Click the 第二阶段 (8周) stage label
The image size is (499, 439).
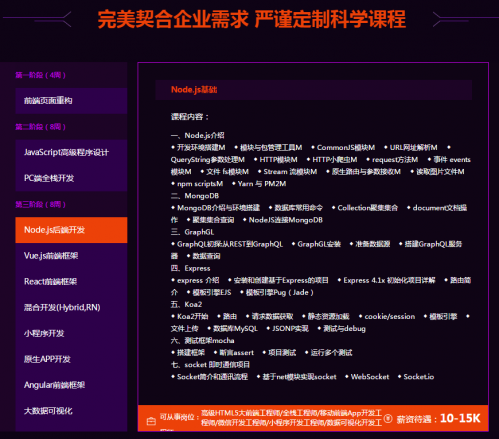tap(40, 127)
